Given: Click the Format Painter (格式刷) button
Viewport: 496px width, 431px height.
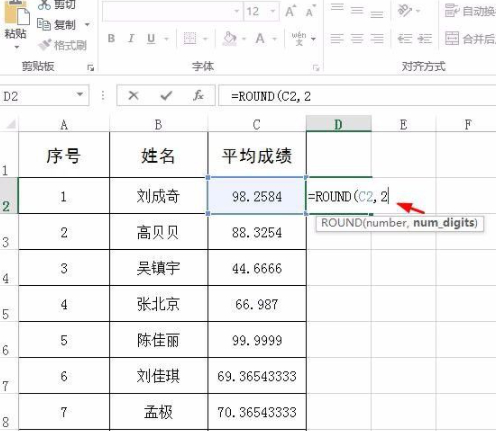Looking at the screenshot, I should click(x=62, y=45).
